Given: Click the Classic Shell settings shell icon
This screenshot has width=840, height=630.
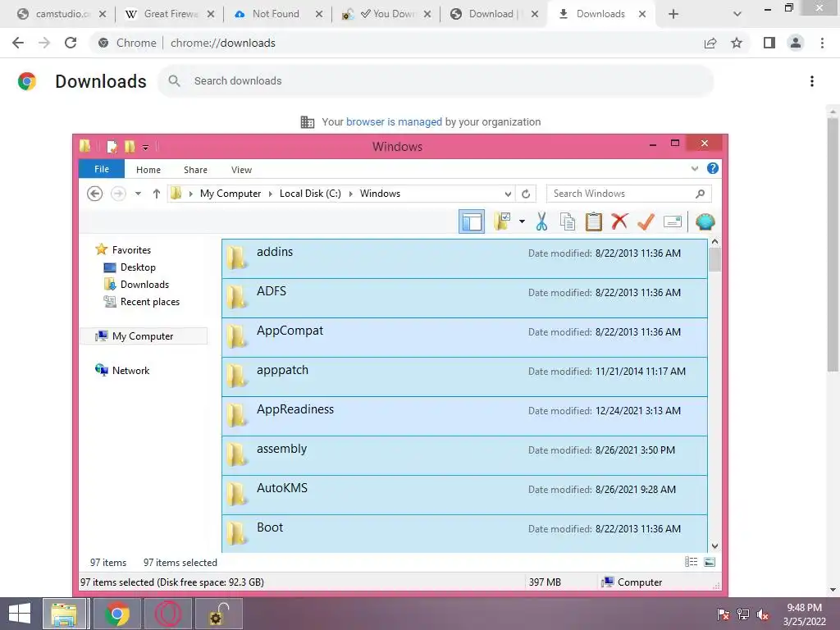Looking at the screenshot, I should click(705, 221).
